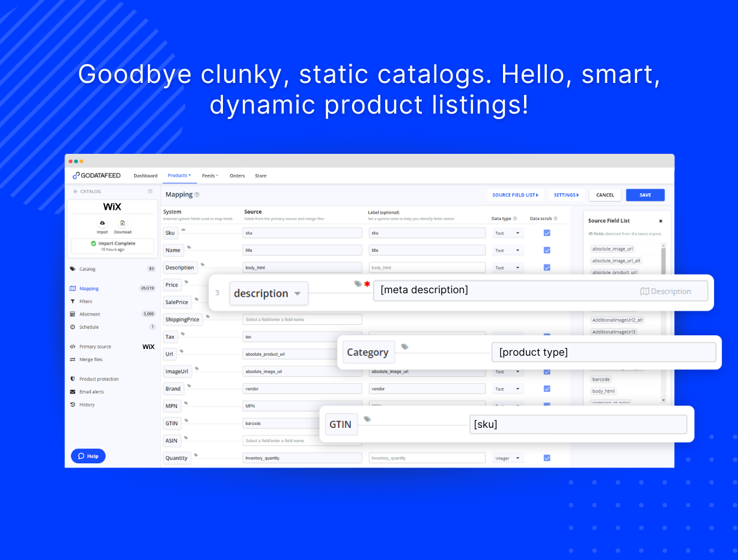This screenshot has height=560, width=738.
Task: Click the help icon beside Data scrub header
Action: pos(555,219)
